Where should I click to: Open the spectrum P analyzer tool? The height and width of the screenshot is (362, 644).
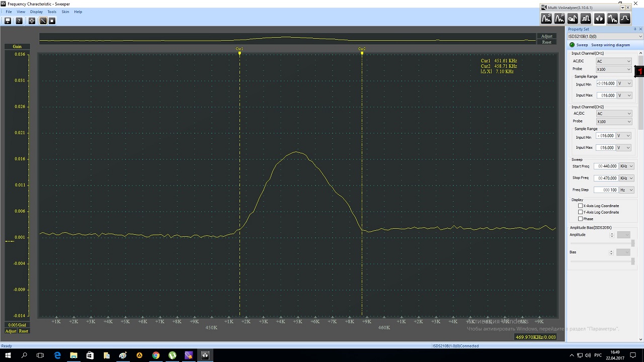(x=559, y=19)
